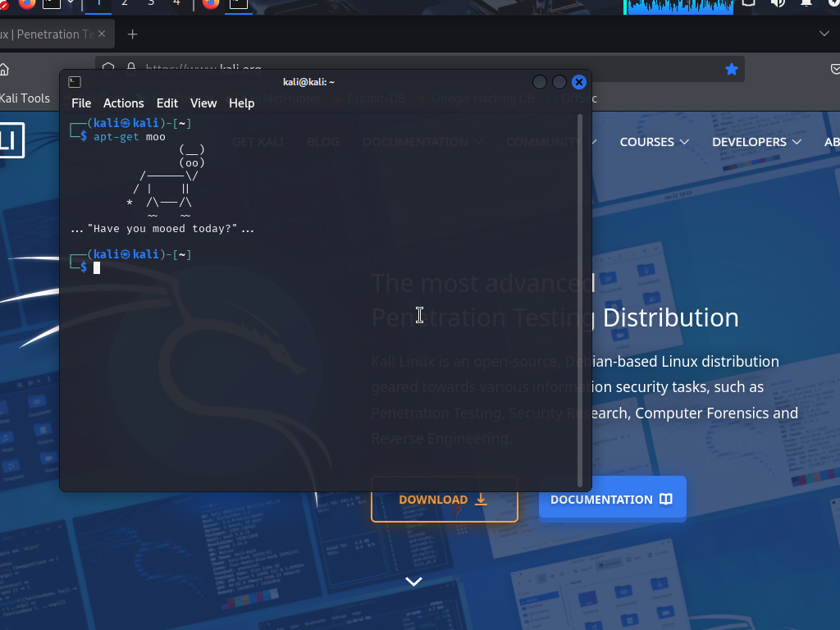This screenshot has width=840, height=630.
Task: Launch Firefox from the panel launcher icon
Action: (x=27, y=3)
